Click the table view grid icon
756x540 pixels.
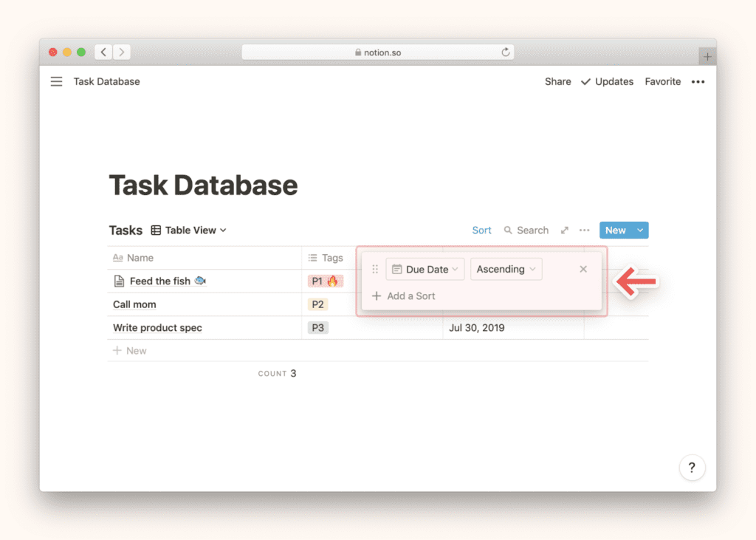(x=156, y=230)
